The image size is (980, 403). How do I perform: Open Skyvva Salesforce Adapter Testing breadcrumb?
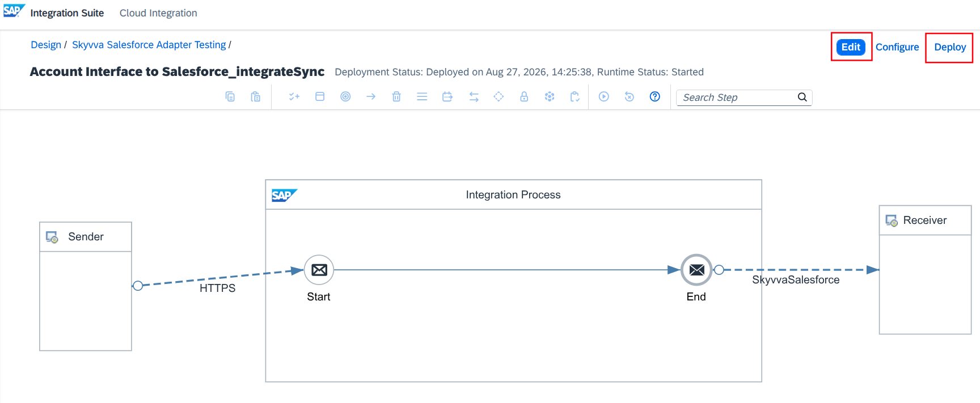(x=149, y=45)
